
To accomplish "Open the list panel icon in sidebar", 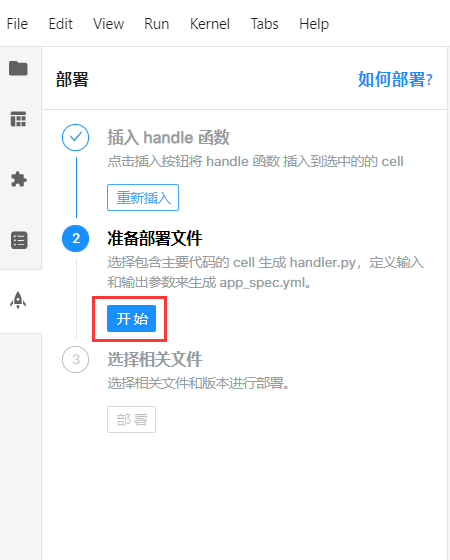I will 19,240.
